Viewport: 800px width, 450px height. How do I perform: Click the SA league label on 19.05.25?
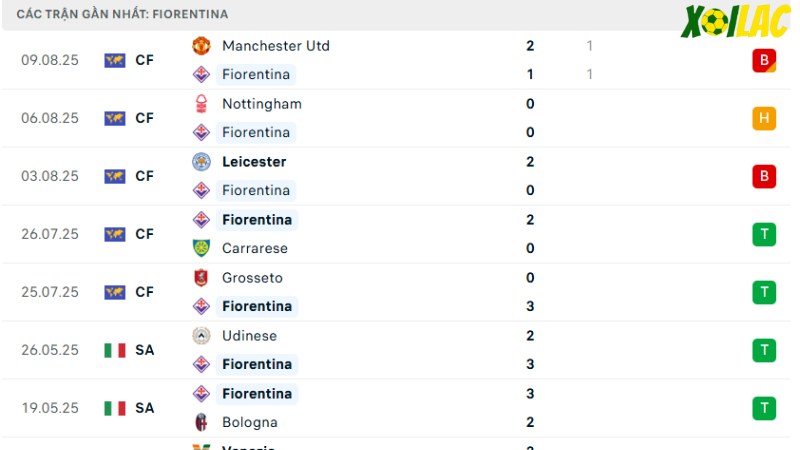click(x=144, y=408)
